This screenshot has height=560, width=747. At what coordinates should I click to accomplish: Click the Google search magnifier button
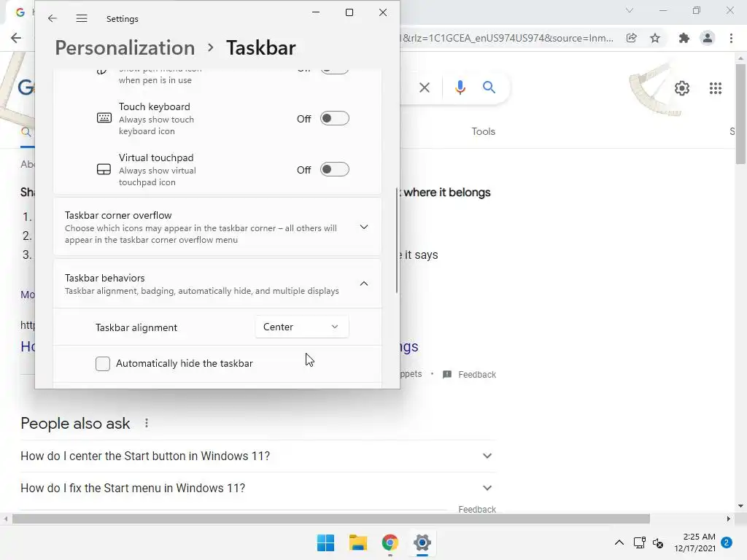[x=489, y=87]
